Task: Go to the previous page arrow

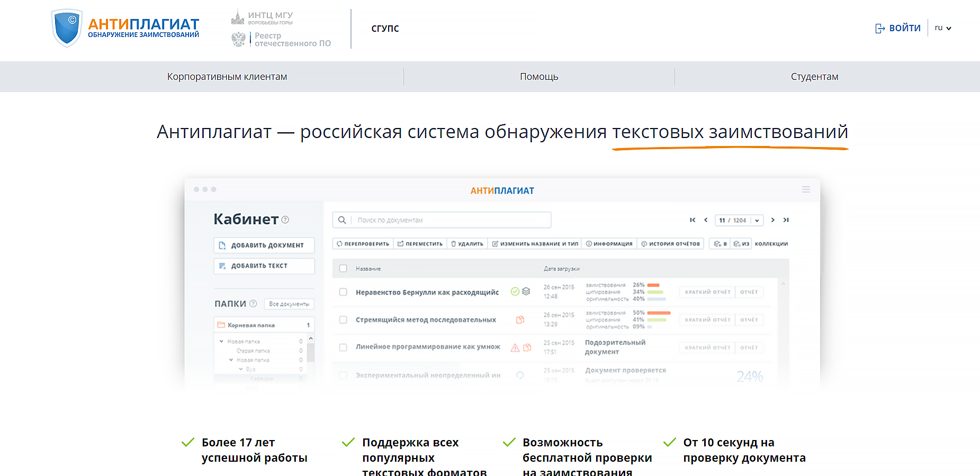Action: tap(706, 220)
